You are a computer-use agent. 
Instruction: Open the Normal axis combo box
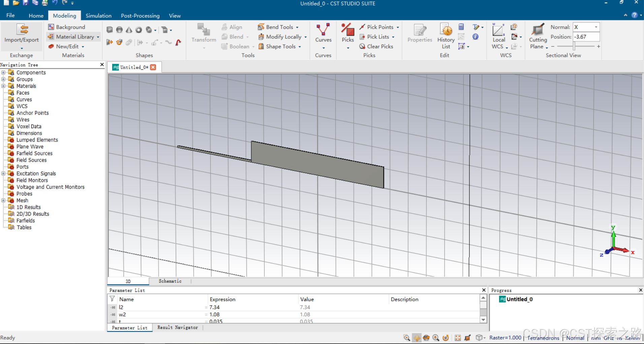coord(586,27)
